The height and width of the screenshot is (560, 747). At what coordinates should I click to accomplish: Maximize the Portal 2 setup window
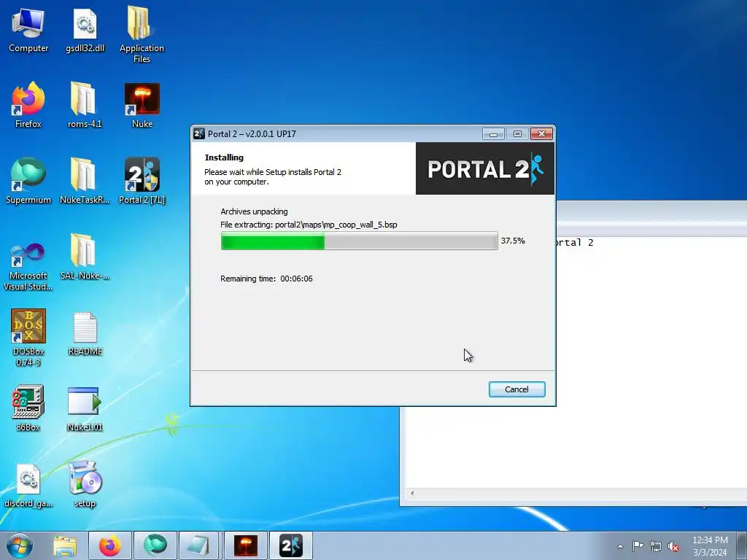[517, 134]
